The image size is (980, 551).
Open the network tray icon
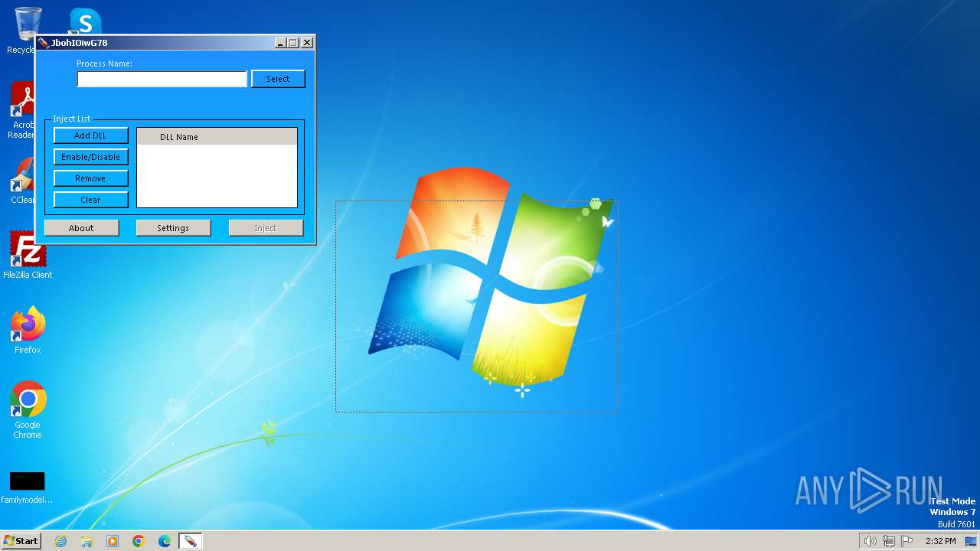(889, 541)
